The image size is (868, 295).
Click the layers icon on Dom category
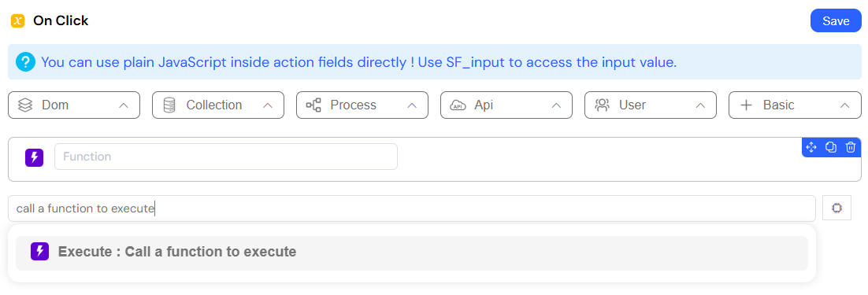click(x=24, y=105)
